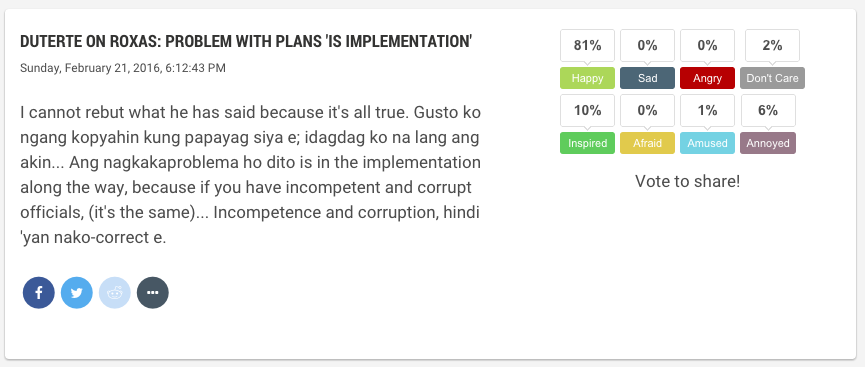Vote Sad on the article
865x367 pixels.
pyautogui.click(x=648, y=78)
